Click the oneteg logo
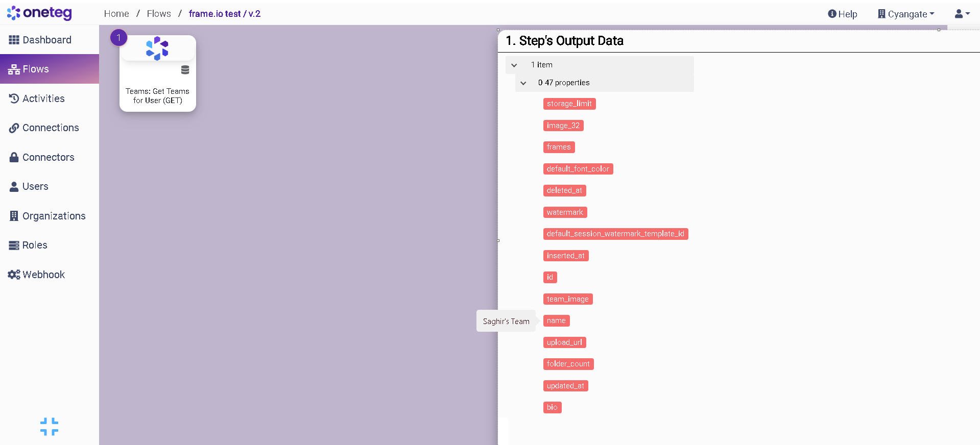Image resolution: width=980 pixels, height=445 pixels. pyautogui.click(x=39, y=13)
